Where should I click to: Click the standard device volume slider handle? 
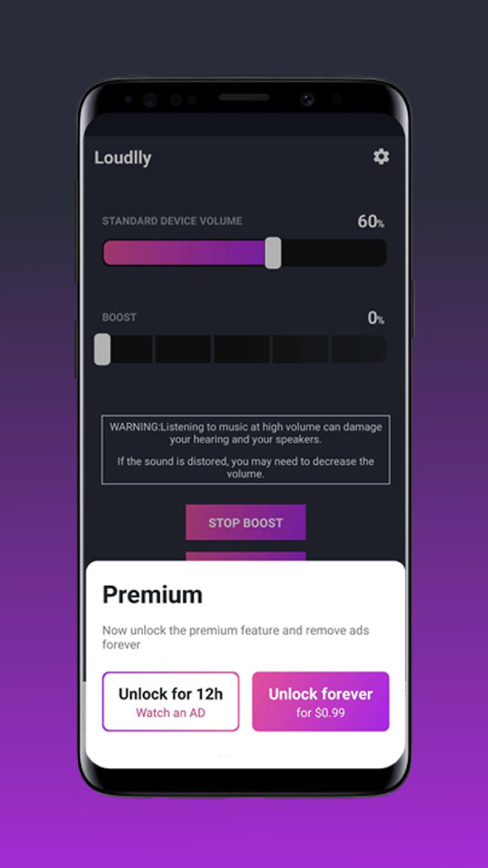pyautogui.click(x=273, y=253)
